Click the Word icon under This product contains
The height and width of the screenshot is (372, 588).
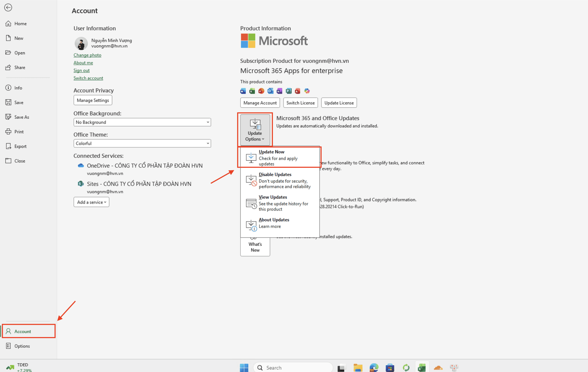coord(243,91)
